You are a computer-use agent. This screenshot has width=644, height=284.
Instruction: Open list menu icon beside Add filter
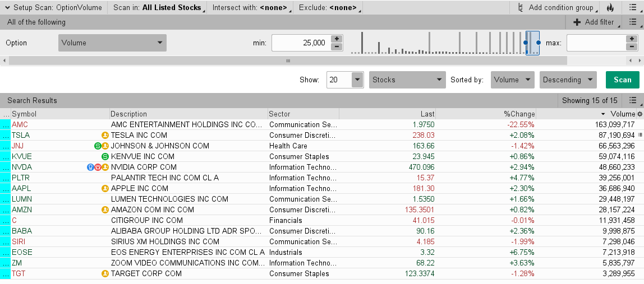tap(633, 22)
